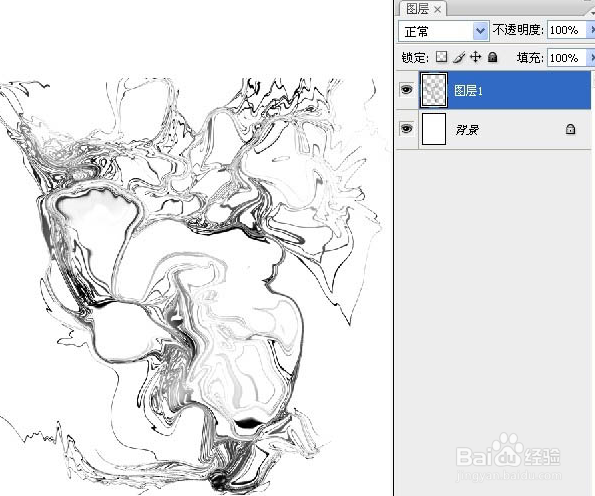
Task: Open the 不透明度 slider arrow
Action: coord(591,30)
